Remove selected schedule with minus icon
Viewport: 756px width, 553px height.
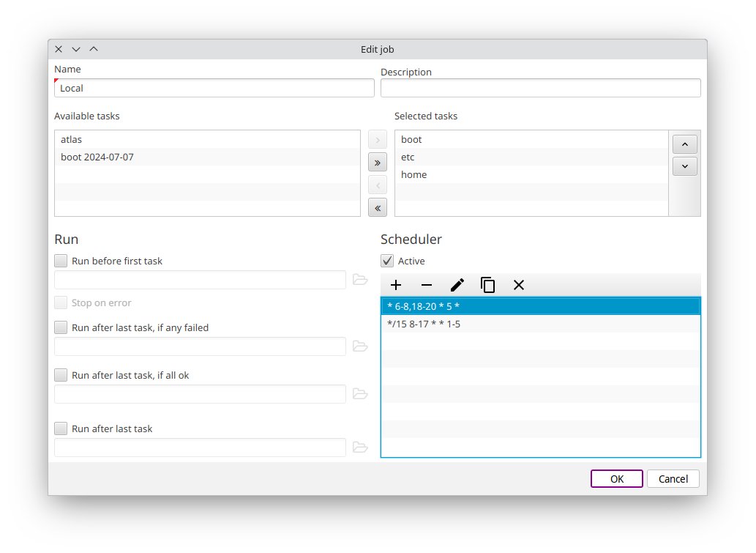[427, 285]
